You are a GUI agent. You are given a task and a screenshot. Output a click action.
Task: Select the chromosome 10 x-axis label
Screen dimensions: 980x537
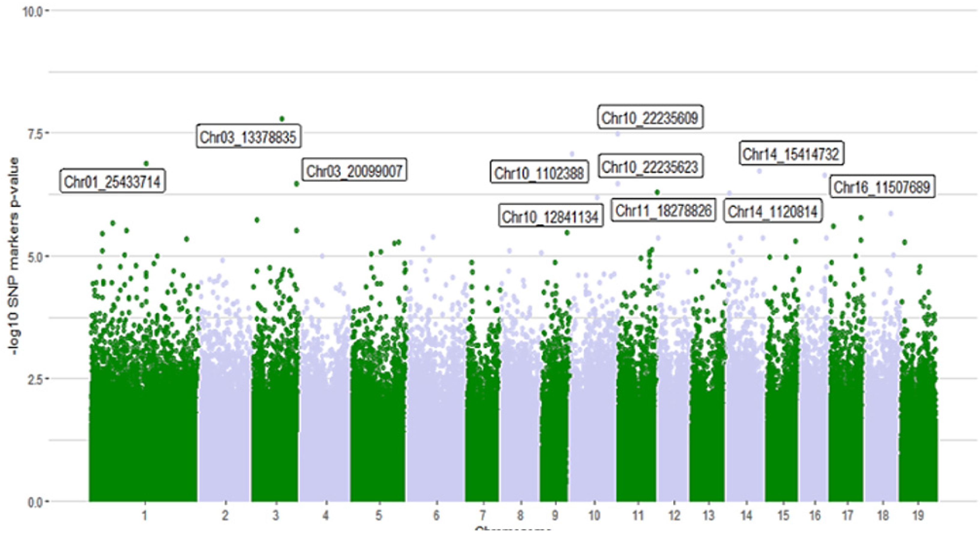pos(594,516)
